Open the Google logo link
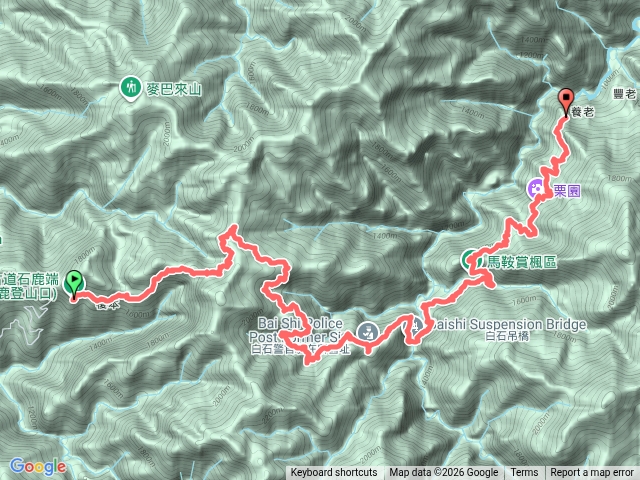 [x=37, y=467]
